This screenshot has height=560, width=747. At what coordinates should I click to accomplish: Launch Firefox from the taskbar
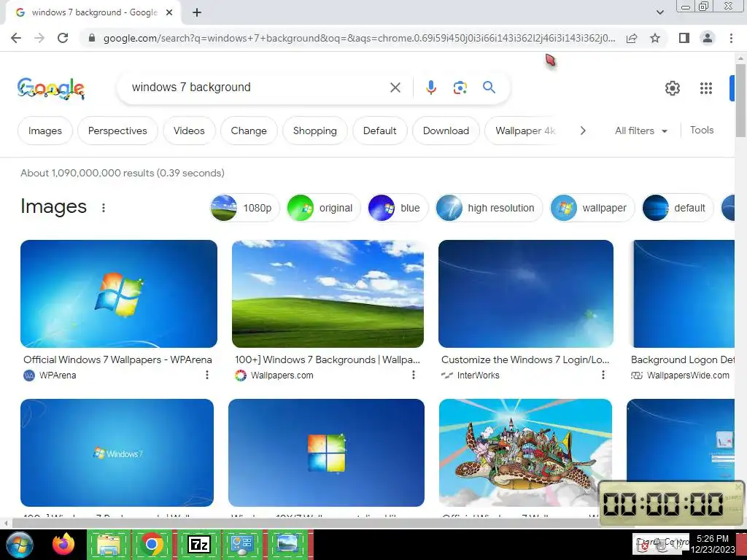[63, 544]
